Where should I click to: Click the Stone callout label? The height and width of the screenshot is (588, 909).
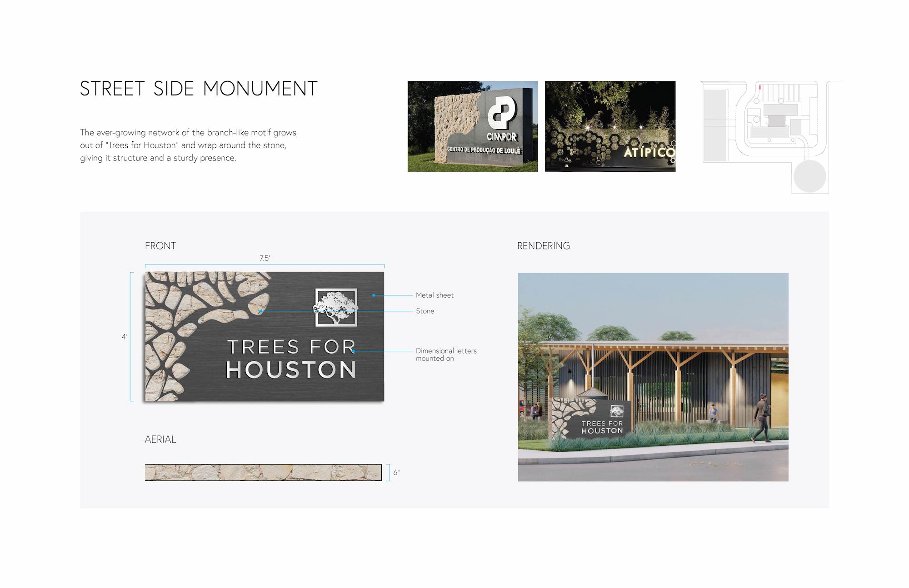coord(425,311)
